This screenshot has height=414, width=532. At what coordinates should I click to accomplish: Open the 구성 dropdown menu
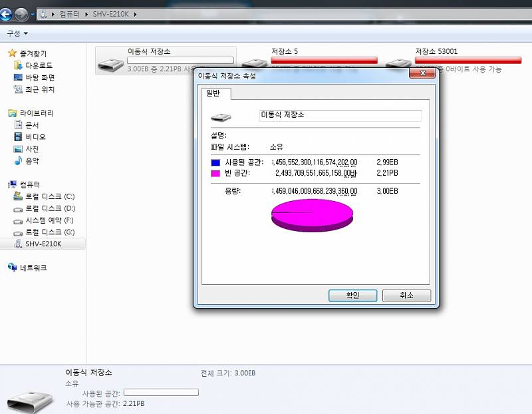pos(17,33)
